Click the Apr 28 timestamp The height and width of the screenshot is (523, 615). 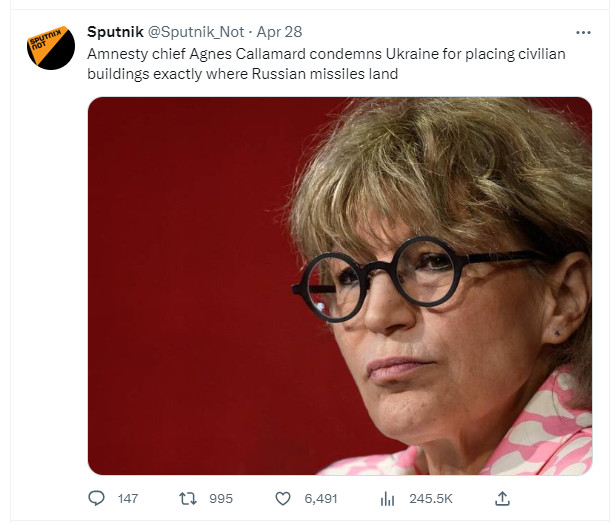coord(280,32)
